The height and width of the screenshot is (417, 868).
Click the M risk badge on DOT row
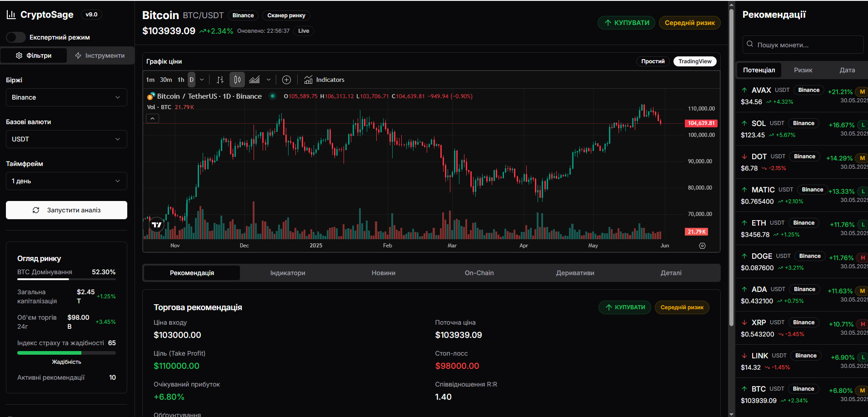point(862,158)
